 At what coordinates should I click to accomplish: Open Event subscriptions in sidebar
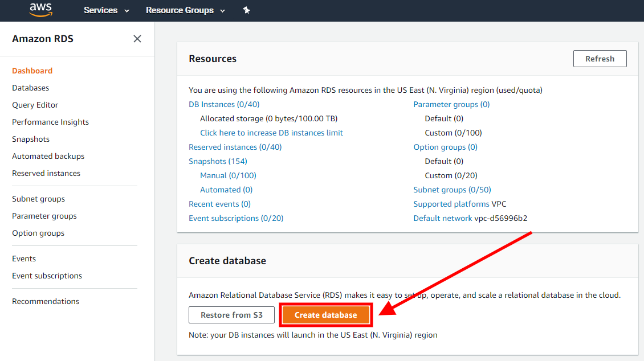[47, 276]
